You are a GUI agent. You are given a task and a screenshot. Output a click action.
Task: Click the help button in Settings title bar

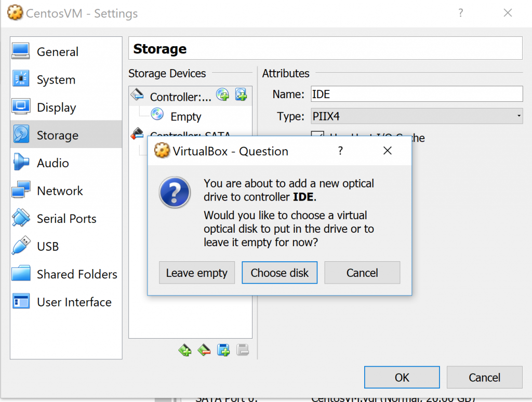tap(460, 13)
